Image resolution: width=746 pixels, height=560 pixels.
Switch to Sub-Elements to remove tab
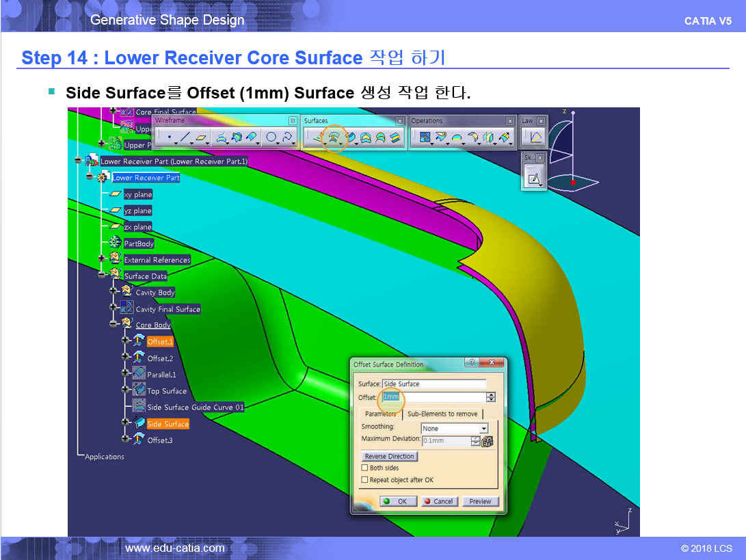[442, 414]
